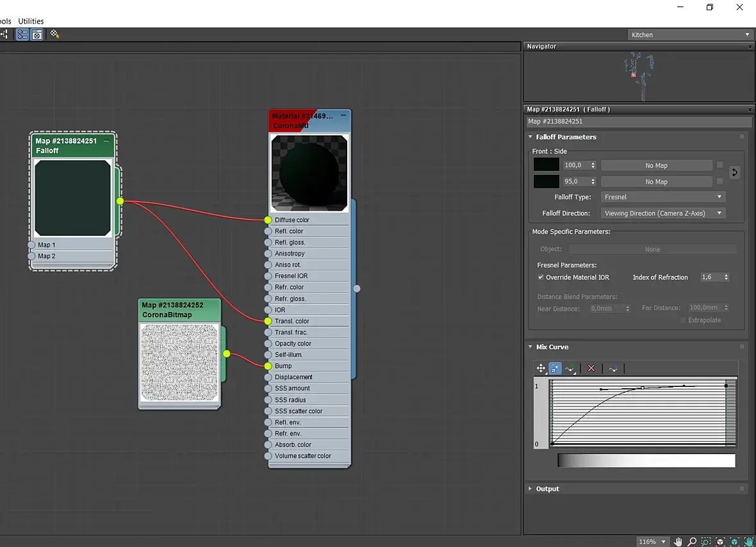The height and width of the screenshot is (547, 756).
Task: Activate the Pan tool in the bottom bar
Action: click(678, 542)
